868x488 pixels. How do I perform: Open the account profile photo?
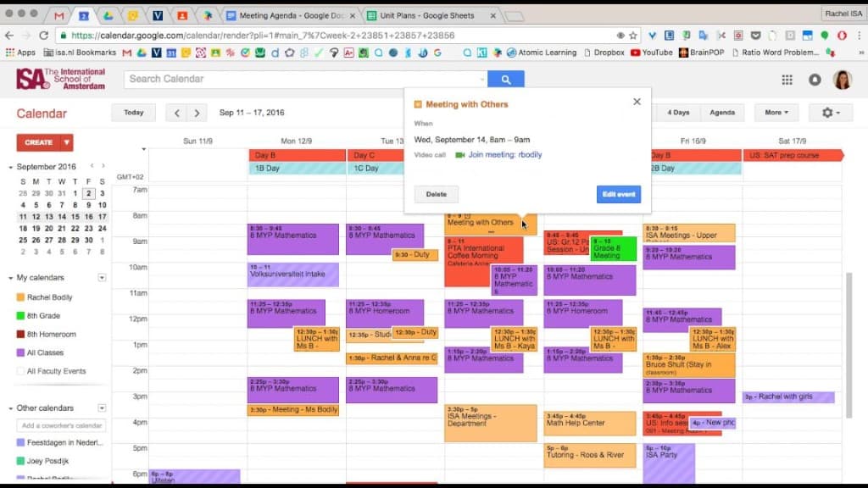click(842, 80)
